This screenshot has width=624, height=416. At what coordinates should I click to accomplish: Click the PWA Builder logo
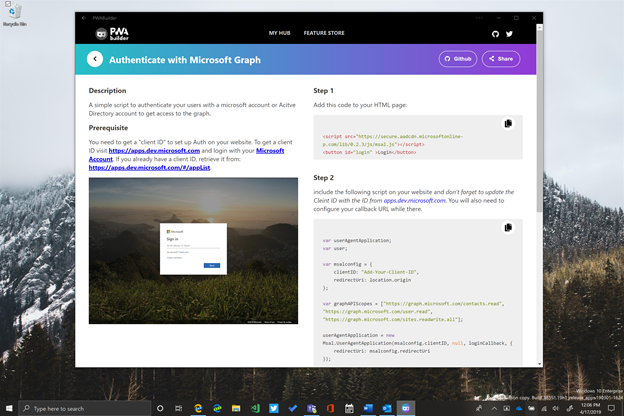tap(112, 34)
